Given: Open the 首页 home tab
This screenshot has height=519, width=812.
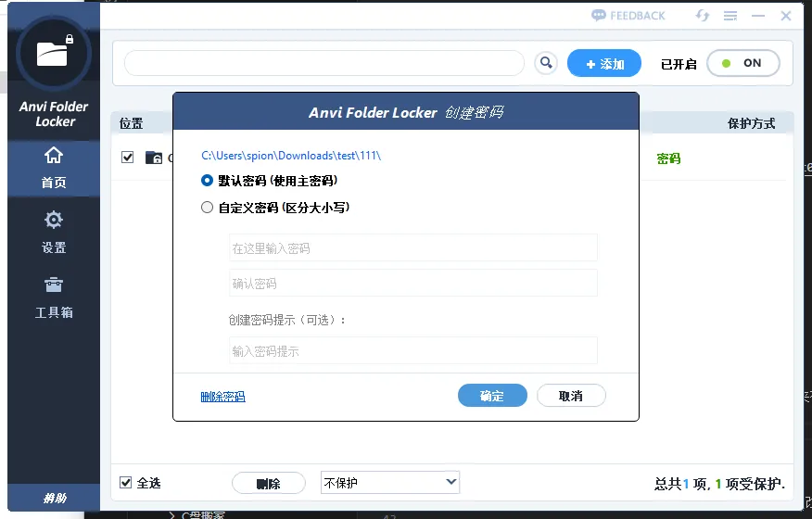Looking at the screenshot, I should 54,168.
